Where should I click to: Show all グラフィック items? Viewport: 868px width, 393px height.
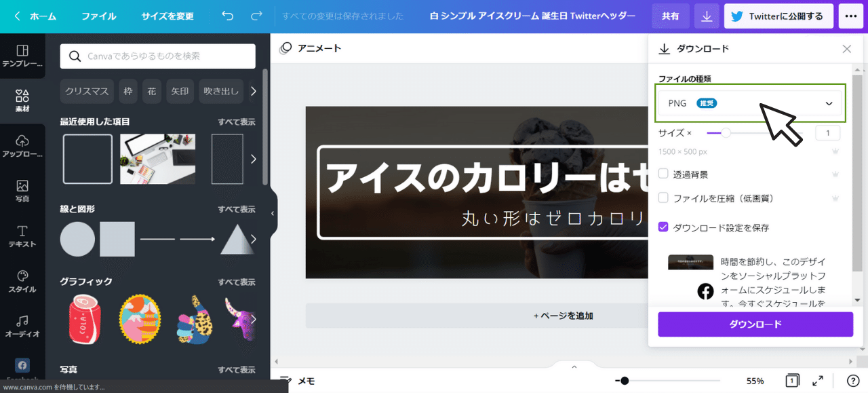pos(236,282)
